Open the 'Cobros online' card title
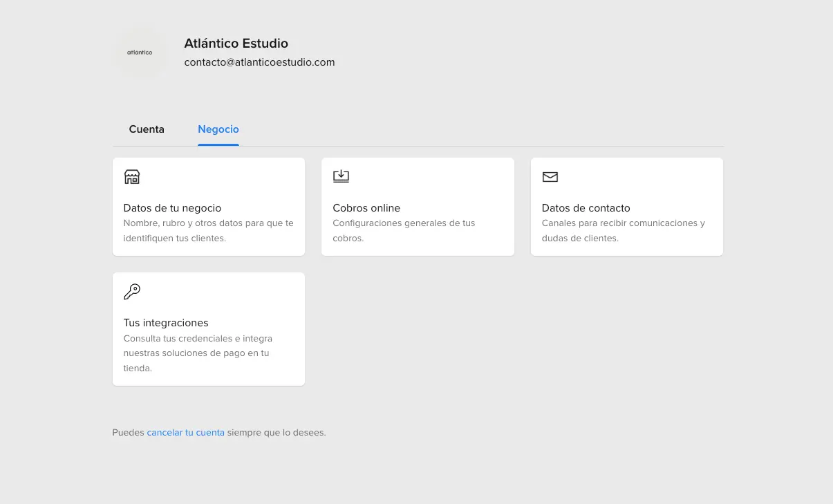833x504 pixels. [x=366, y=208]
